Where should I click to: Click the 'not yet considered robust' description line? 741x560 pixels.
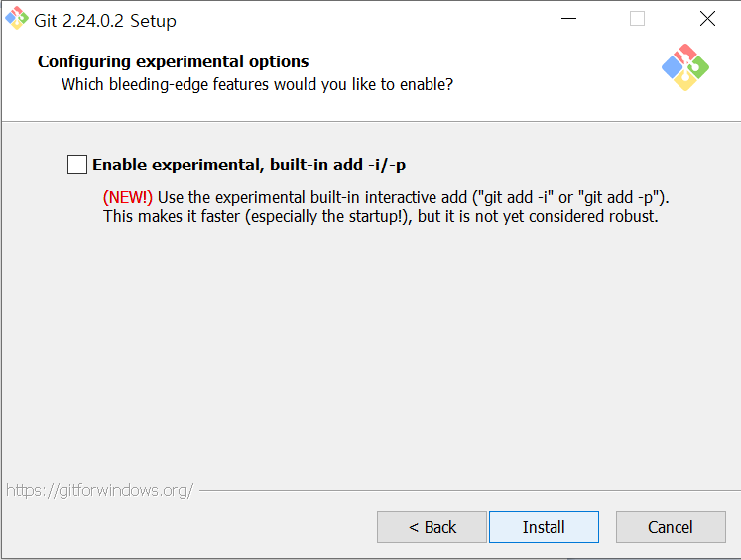coord(381,217)
